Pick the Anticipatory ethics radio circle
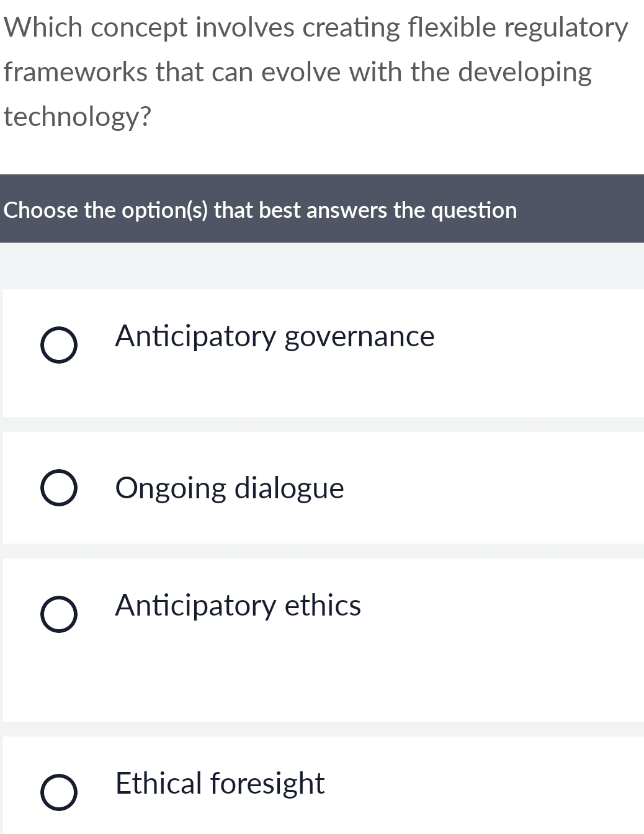 pyautogui.click(x=59, y=614)
